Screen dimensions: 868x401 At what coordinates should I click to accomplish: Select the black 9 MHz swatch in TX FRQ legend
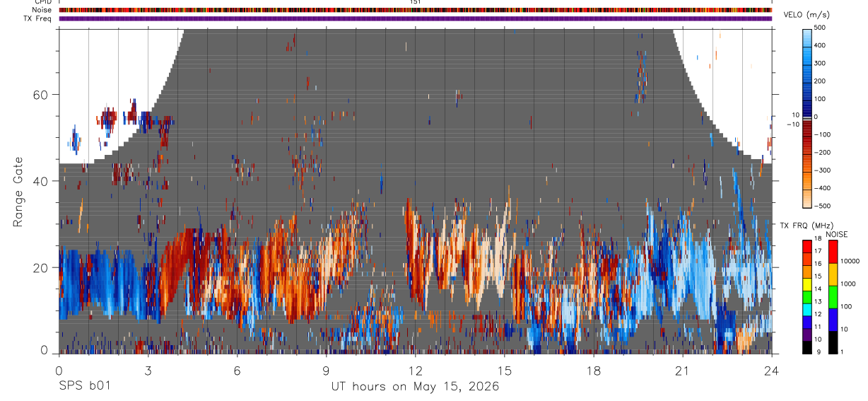click(807, 347)
